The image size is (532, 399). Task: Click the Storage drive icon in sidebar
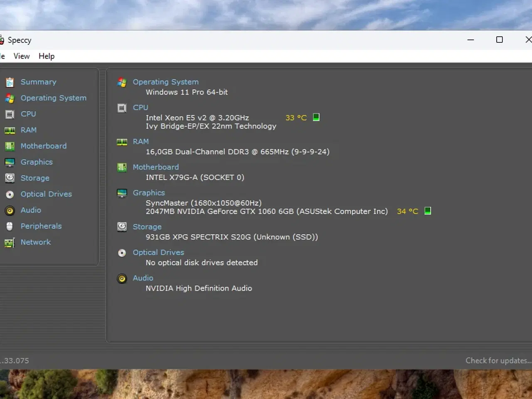click(10, 178)
